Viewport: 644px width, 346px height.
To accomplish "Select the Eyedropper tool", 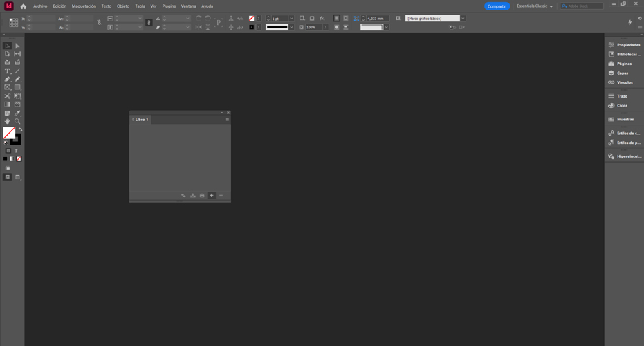I will (x=17, y=113).
